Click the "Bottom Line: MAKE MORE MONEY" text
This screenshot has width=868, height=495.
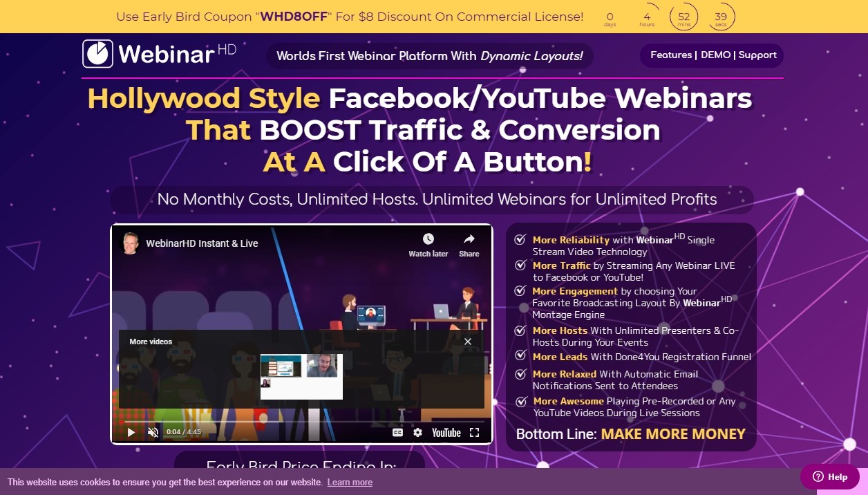tap(631, 434)
